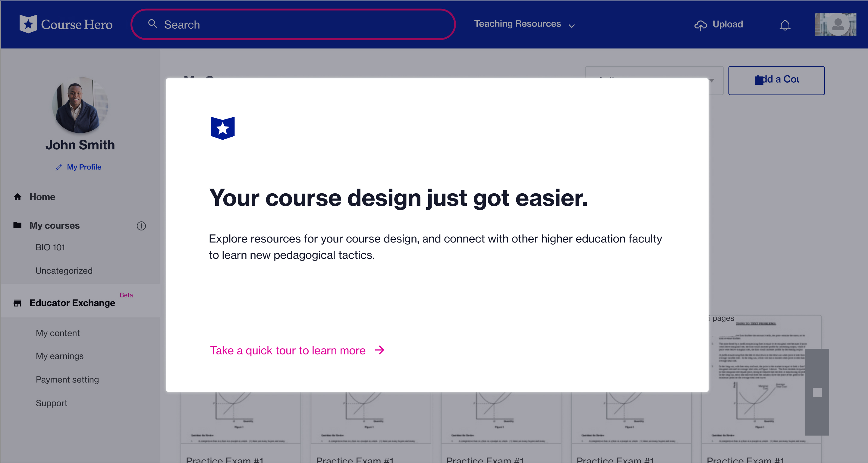
Task: Click the Upload cloud icon
Action: click(x=700, y=25)
